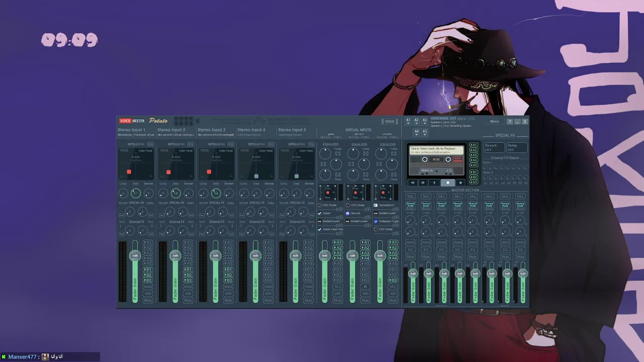Open the VBAN configuration
The width and height of the screenshot is (644, 362).
click(x=389, y=121)
